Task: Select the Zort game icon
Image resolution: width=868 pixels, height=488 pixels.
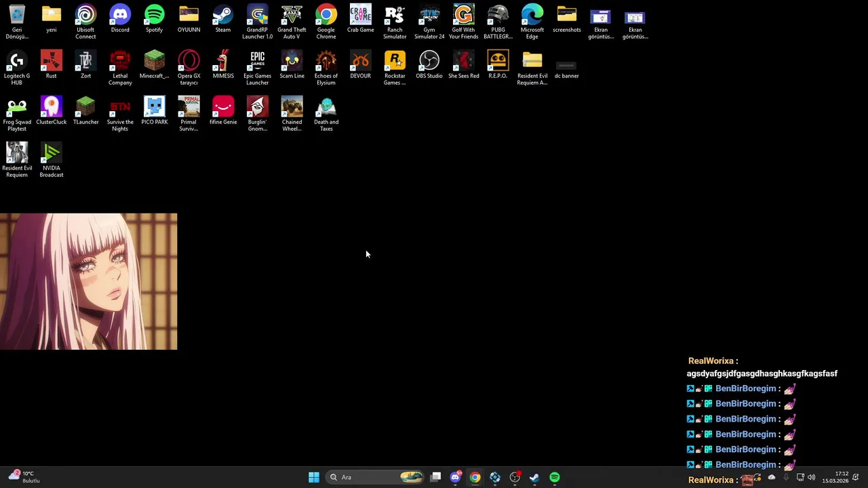Action: [85, 65]
